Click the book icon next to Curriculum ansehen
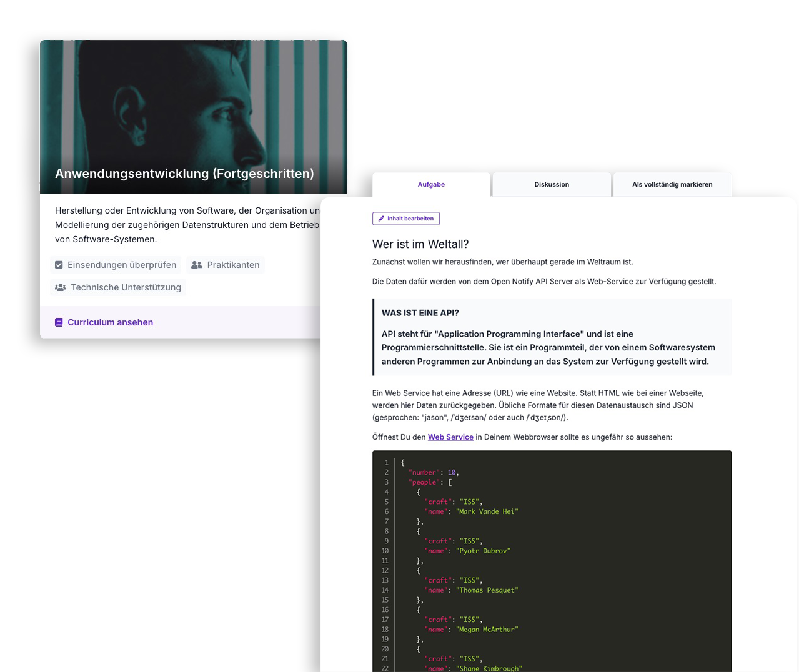This screenshot has height=672, width=799. point(59,322)
